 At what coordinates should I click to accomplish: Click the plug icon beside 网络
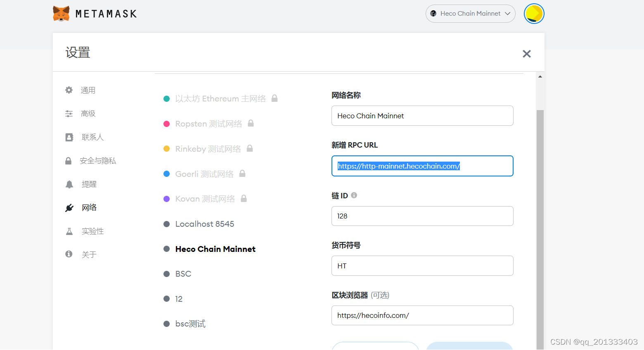(x=69, y=208)
